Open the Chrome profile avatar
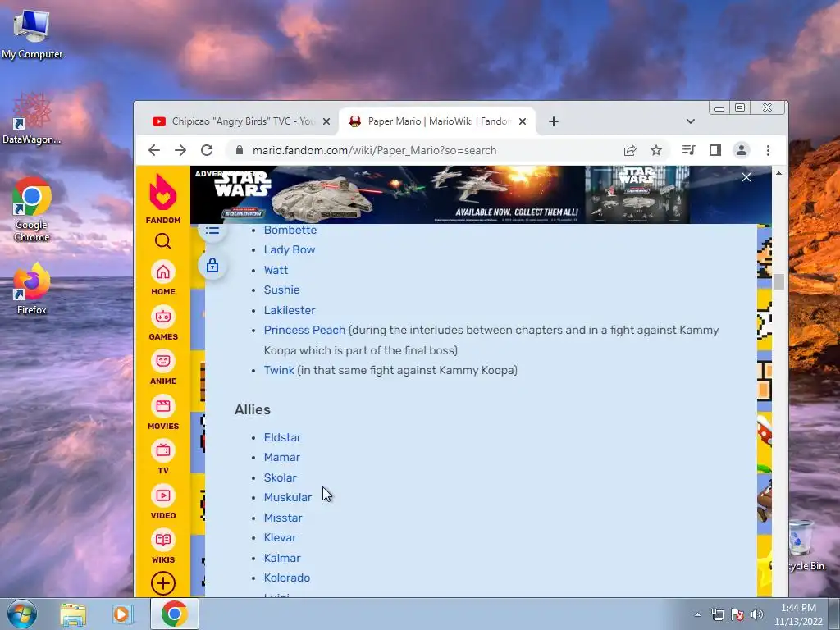Screen dimensions: 840x630 pyautogui.click(x=742, y=150)
